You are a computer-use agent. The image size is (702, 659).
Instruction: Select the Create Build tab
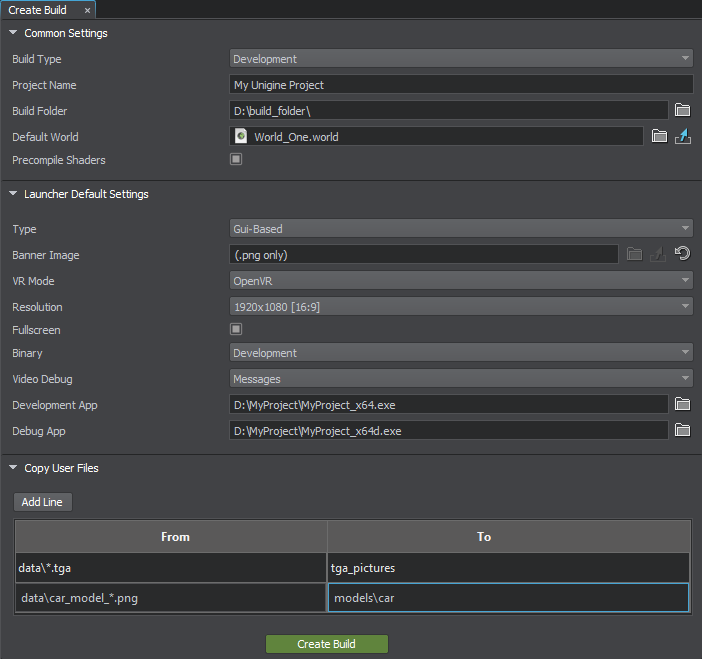[x=38, y=10]
